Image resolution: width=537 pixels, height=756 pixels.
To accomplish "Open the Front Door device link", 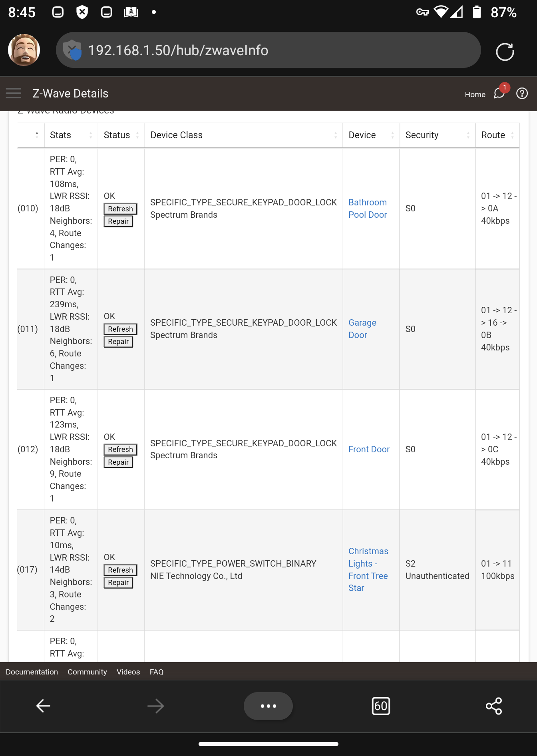I will pos(369,449).
